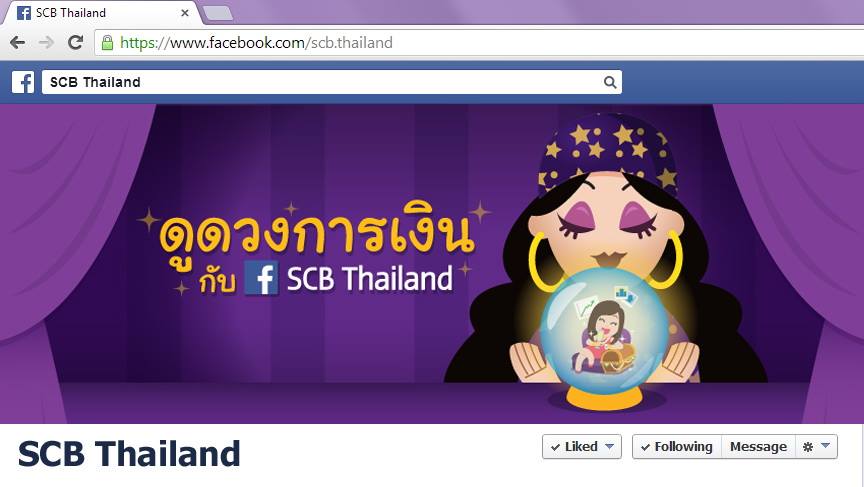View site info via green padlock icon

click(107, 43)
